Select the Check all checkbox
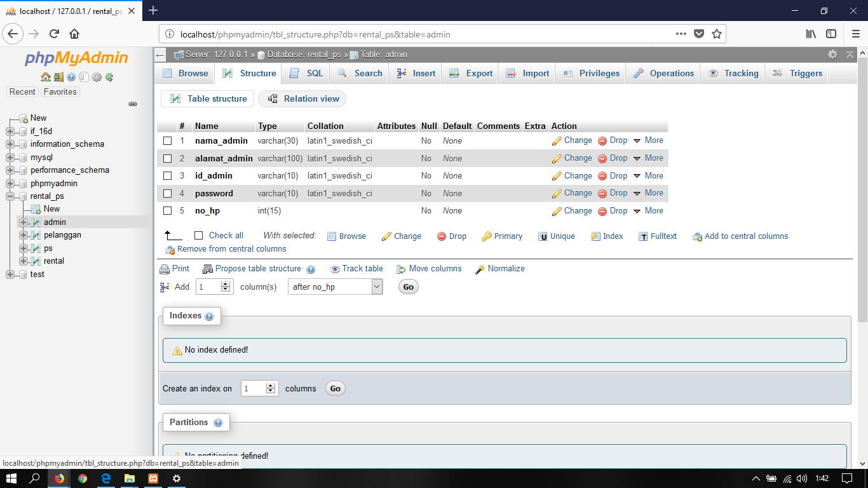The height and width of the screenshot is (488, 868). (198, 235)
